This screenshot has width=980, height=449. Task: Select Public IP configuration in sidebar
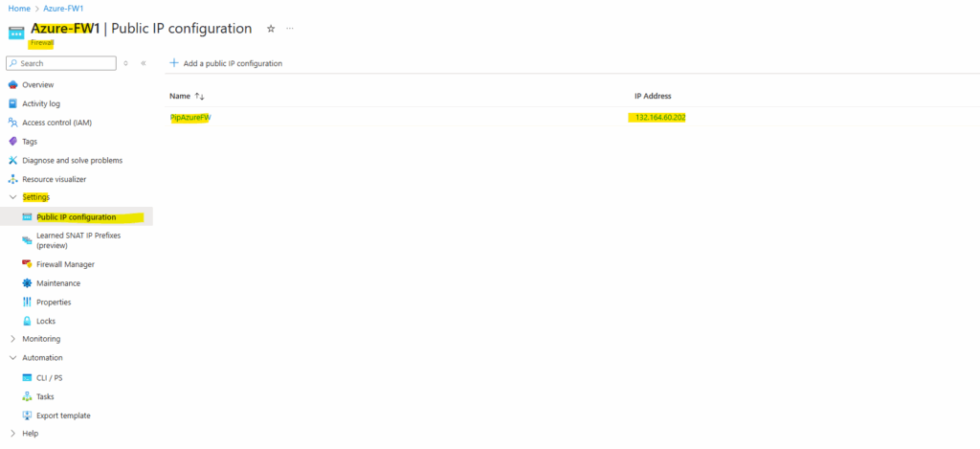(x=77, y=217)
